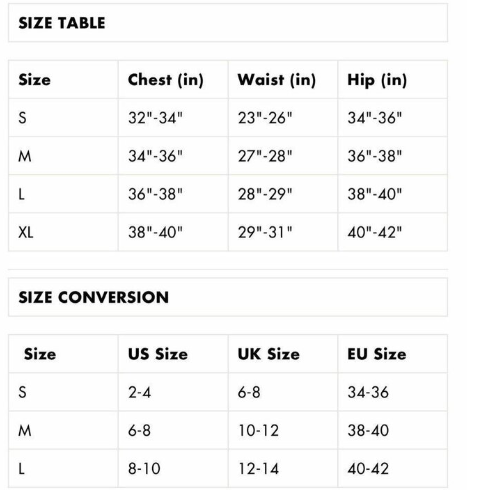Click the 38"-40" hip measurement for L
491x493 pixels.
pyautogui.click(x=375, y=194)
